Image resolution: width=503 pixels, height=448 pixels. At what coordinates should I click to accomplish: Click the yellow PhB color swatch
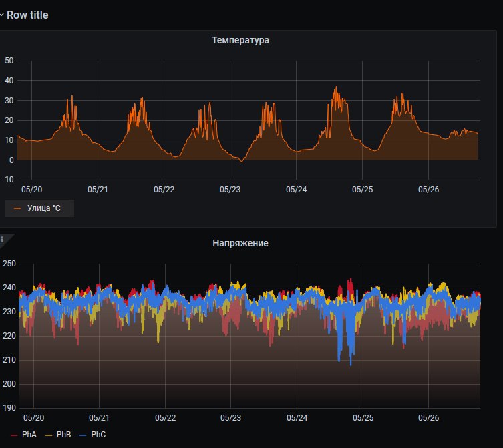pos(49,435)
